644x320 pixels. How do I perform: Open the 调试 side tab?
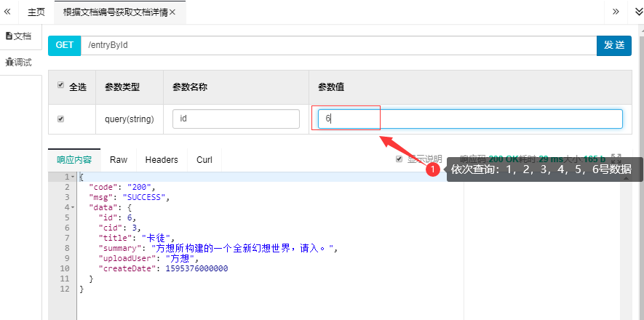point(18,63)
